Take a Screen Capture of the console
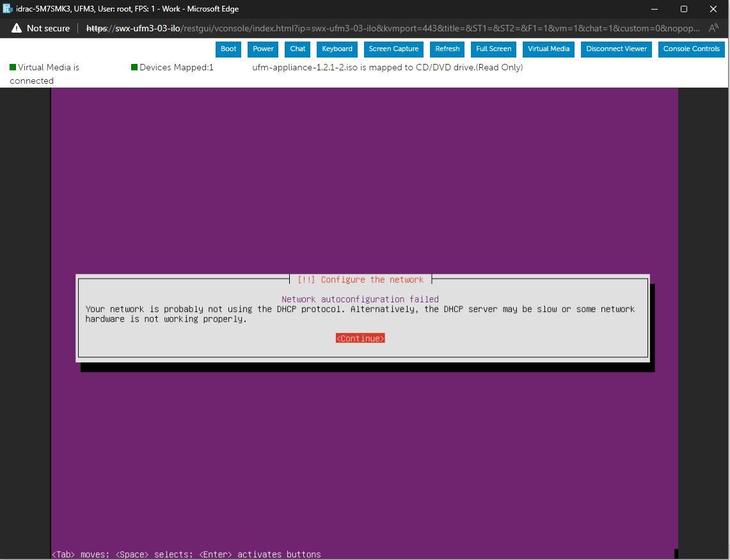 click(393, 49)
